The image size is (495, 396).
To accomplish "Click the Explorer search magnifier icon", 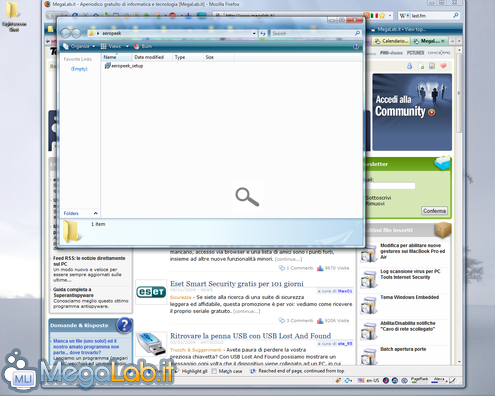I will [357, 33].
